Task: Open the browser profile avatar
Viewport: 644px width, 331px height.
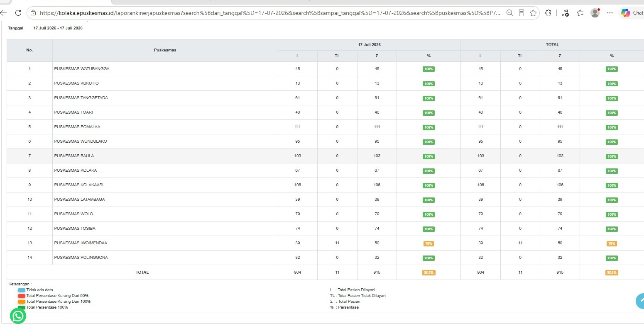Action: point(595,13)
